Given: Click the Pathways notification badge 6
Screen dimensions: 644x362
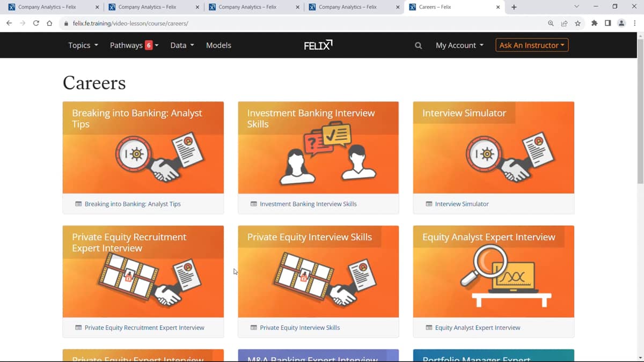Looking at the screenshot, I should pos(149,45).
